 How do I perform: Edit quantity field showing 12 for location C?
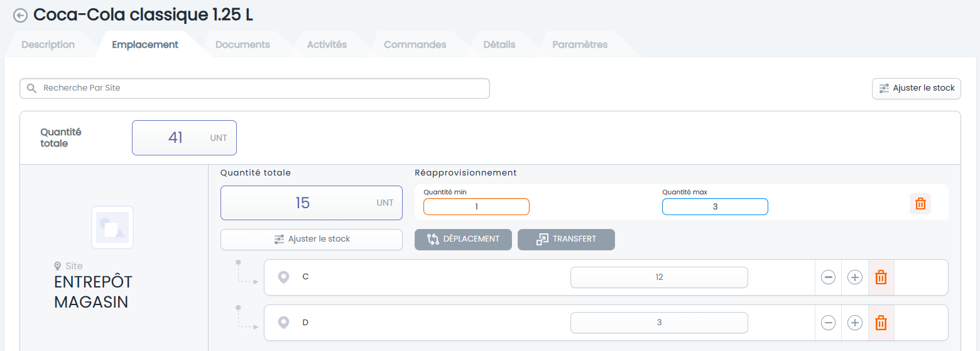659,277
